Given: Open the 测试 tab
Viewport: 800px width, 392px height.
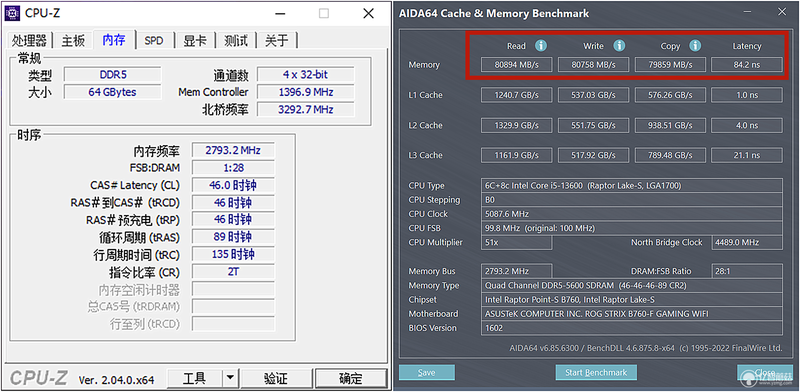Looking at the screenshot, I should (x=236, y=41).
